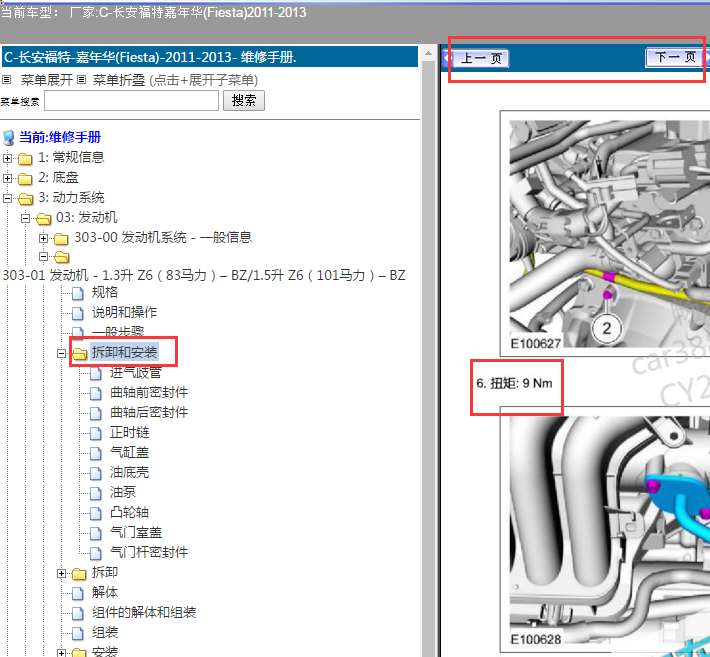
Task: Collapse the 03: 发动机 node
Action: [x=25, y=219]
